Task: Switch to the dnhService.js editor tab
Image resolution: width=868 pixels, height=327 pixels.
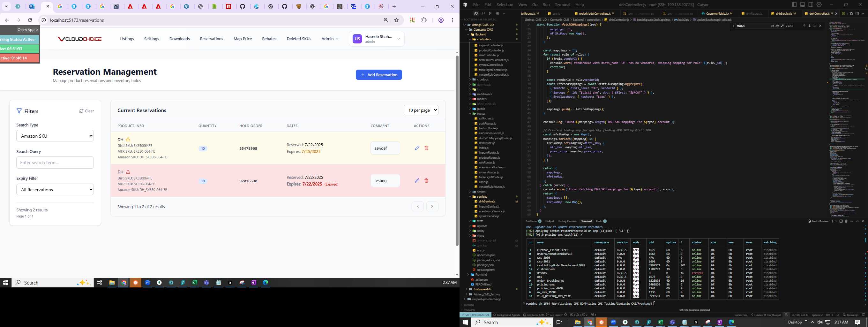Action: click(x=783, y=14)
